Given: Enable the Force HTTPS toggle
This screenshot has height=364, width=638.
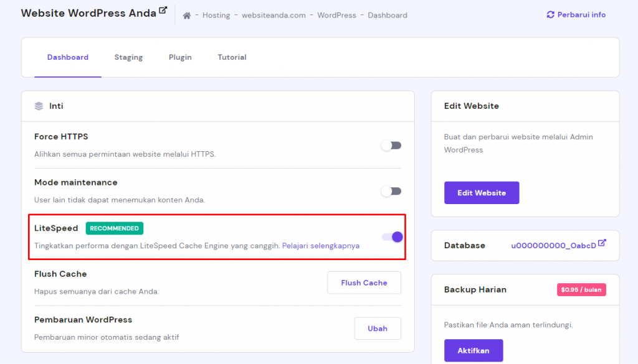Looking at the screenshot, I should pos(391,145).
